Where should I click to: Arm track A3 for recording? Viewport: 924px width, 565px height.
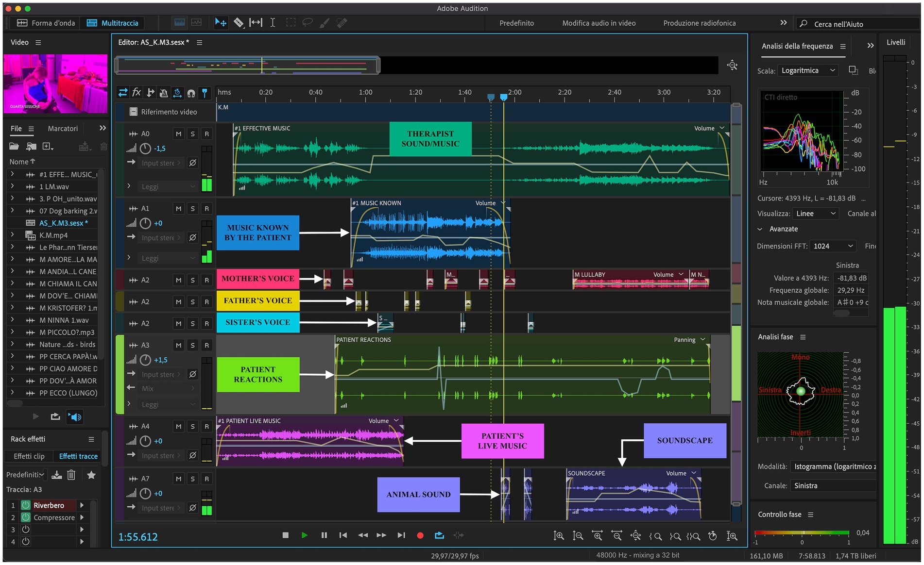[206, 345]
